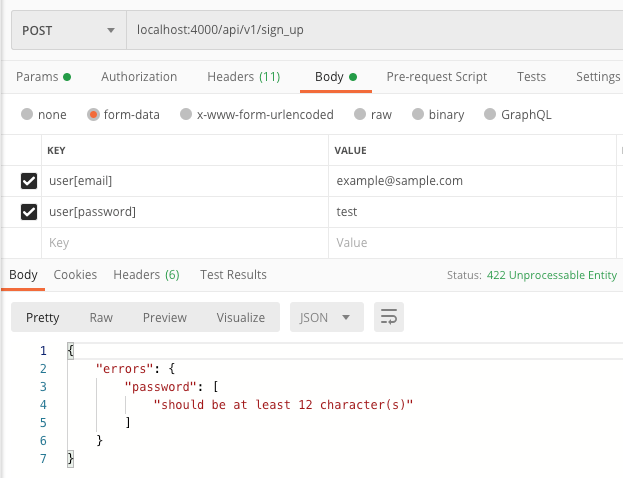Image resolution: width=623 pixels, height=478 pixels.
Task: Click the empty Key placeholder field
Action: (x=185, y=243)
